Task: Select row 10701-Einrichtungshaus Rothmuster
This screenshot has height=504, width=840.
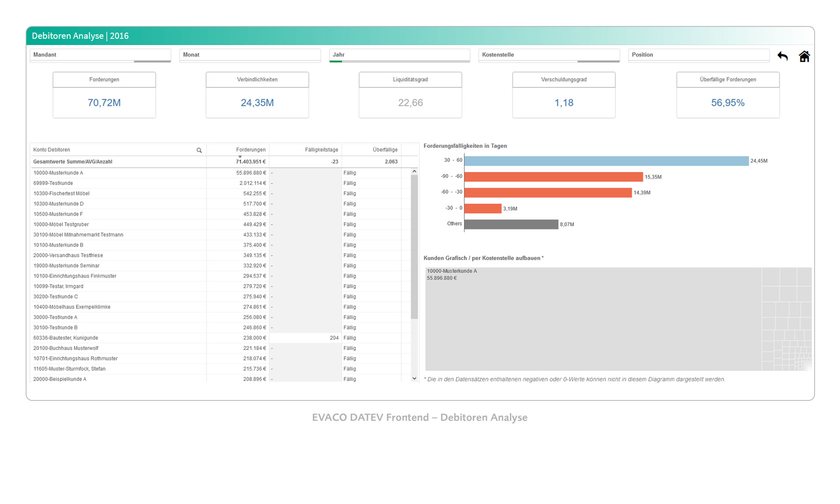Action: 220,358
